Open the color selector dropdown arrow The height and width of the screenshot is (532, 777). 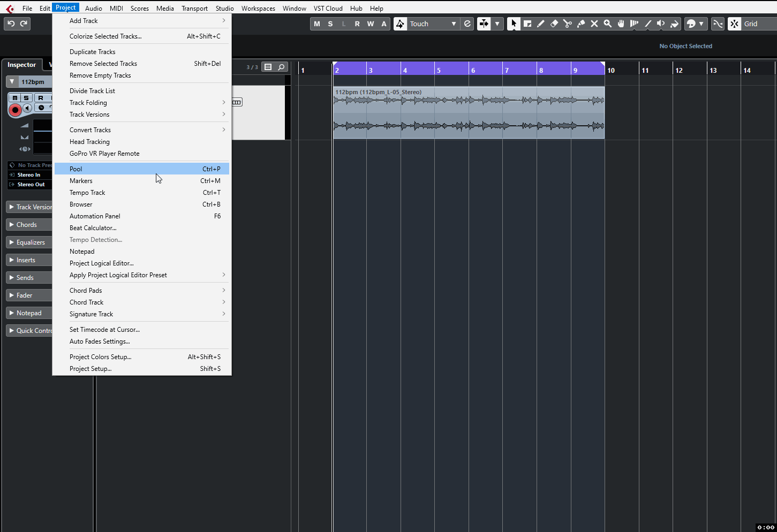[701, 24]
